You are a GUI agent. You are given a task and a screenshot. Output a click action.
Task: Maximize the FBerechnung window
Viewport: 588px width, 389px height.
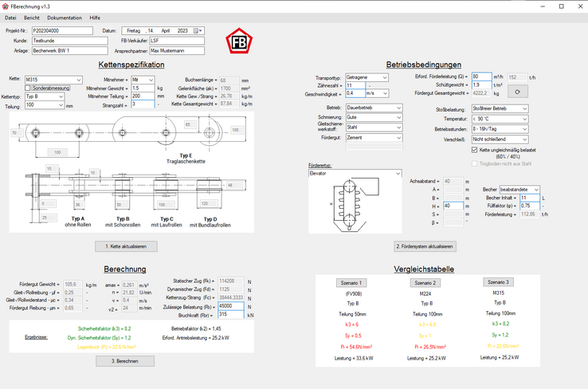click(562, 6)
